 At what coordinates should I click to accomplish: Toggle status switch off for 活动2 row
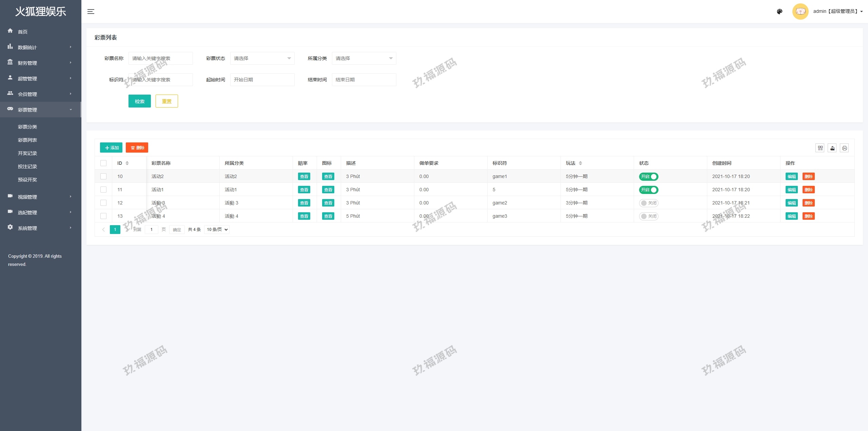[648, 176]
